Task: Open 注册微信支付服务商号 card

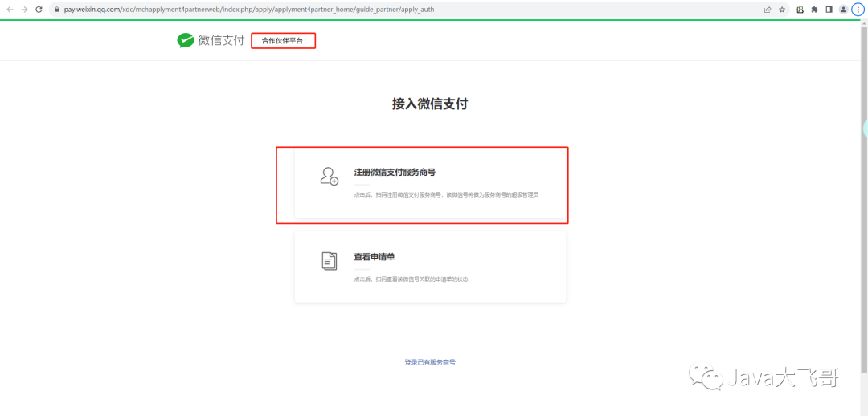Action: 430,183
